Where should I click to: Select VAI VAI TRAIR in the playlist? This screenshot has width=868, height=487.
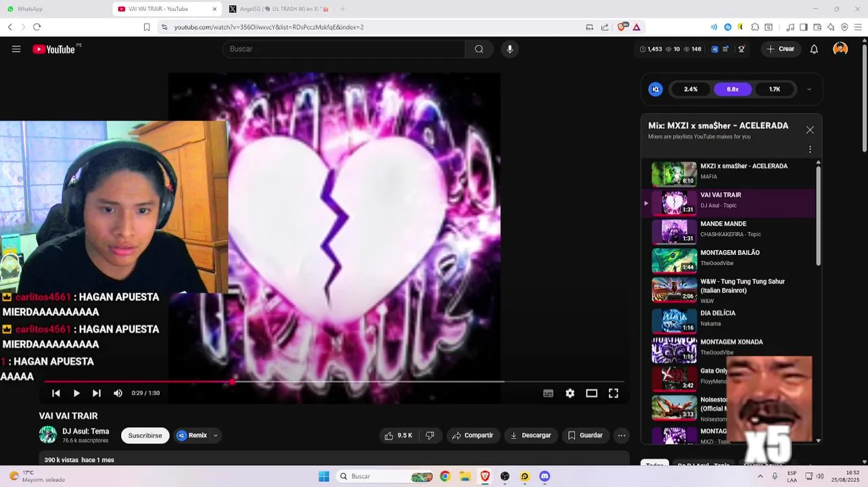click(729, 202)
